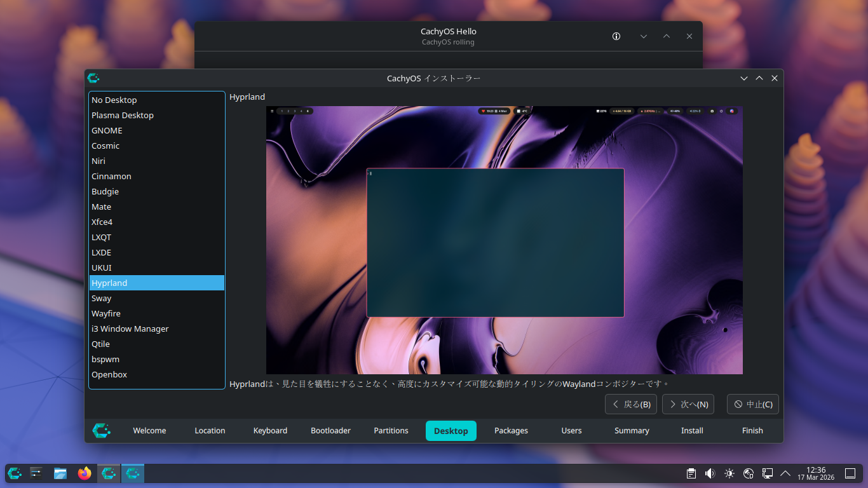Maximize the CachyOS Hello window
868x488 pixels.
667,36
